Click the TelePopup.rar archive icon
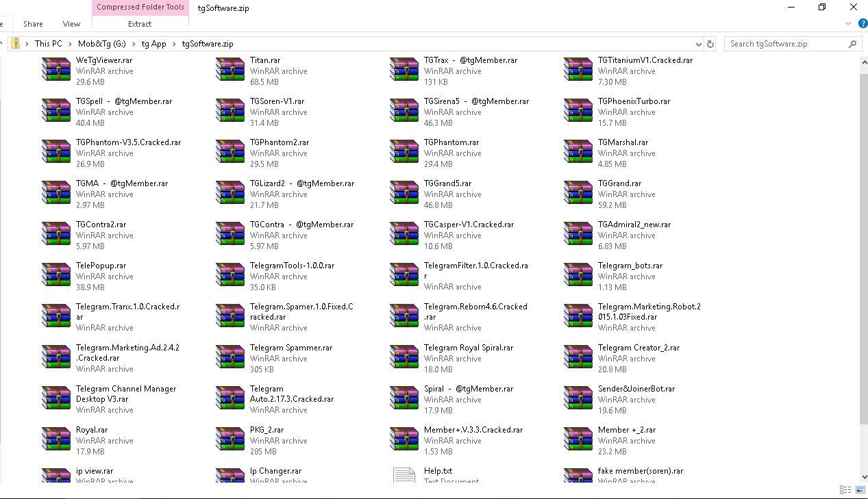Viewport: 868px width, 499px height. 56,276
